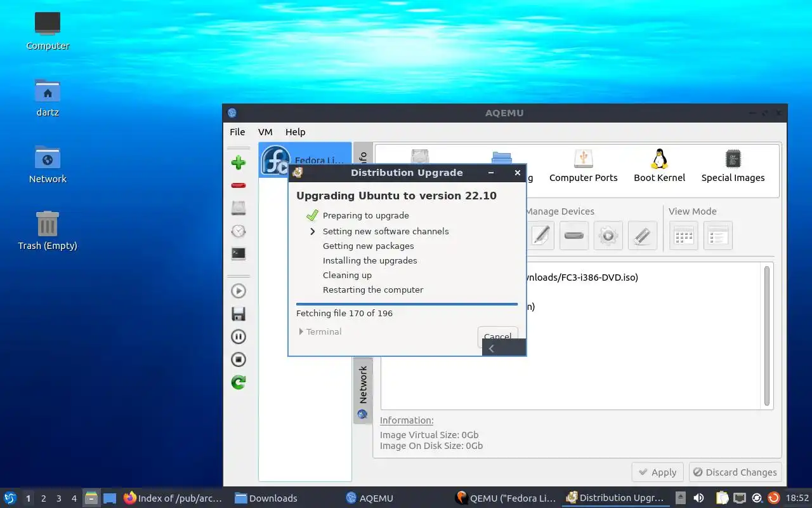Click the upgrade progress bar
This screenshot has height=508, width=812.
(407, 304)
